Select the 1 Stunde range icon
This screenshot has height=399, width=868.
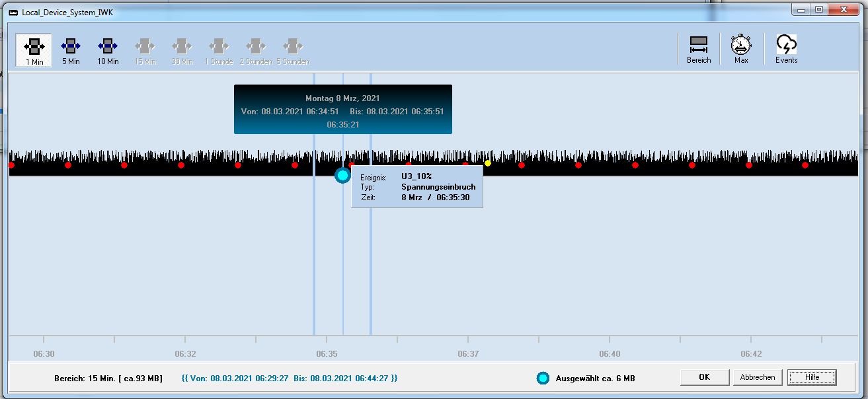pyautogui.click(x=219, y=50)
